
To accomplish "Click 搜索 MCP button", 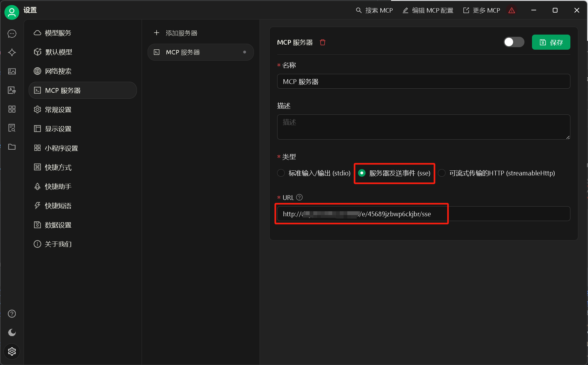I will click(x=374, y=10).
